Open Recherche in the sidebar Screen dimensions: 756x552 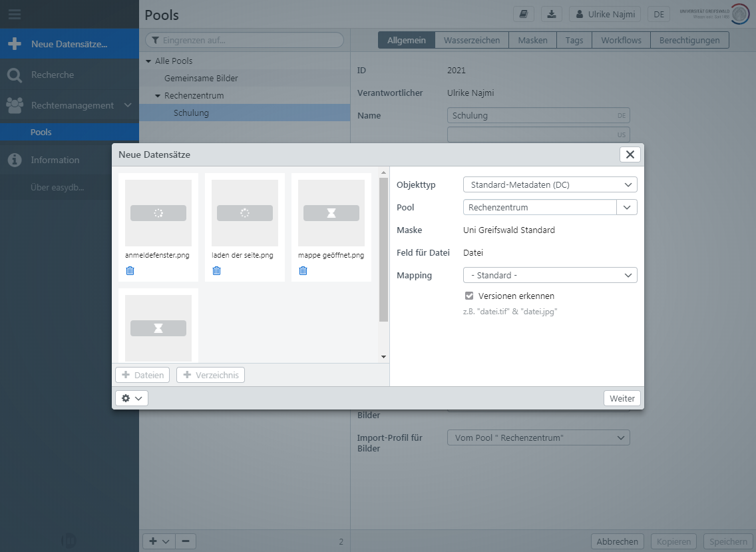[x=52, y=75]
